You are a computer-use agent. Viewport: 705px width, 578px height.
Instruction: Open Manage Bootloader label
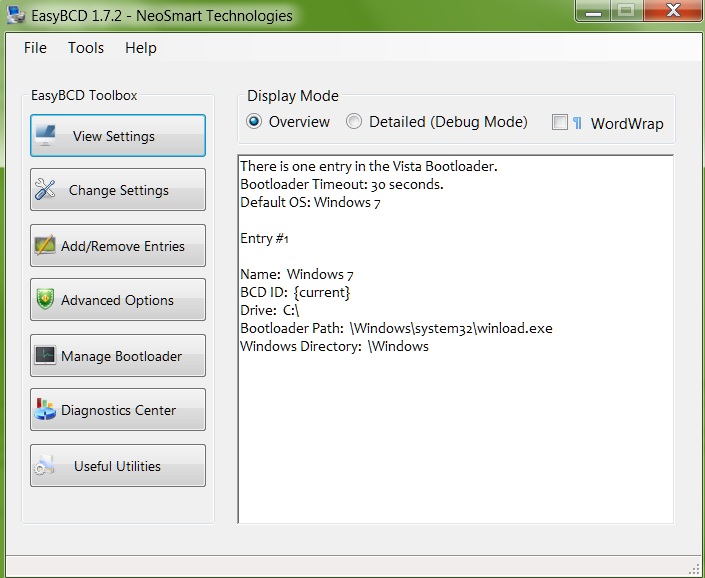click(121, 356)
